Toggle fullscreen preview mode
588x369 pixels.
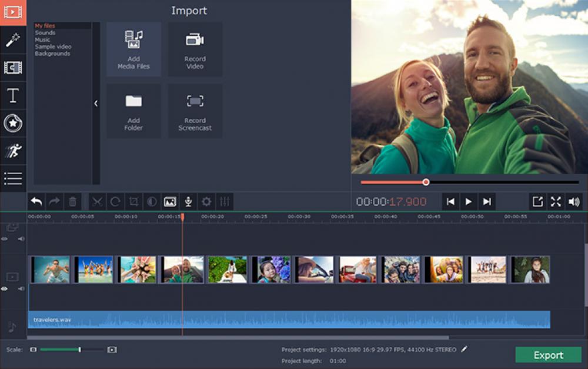tap(555, 201)
